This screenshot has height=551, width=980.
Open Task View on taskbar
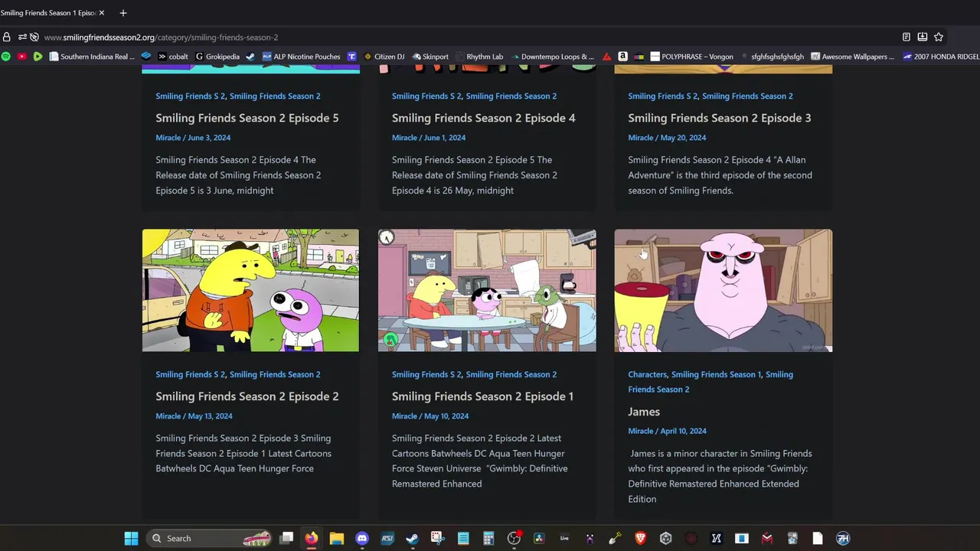pos(286,538)
